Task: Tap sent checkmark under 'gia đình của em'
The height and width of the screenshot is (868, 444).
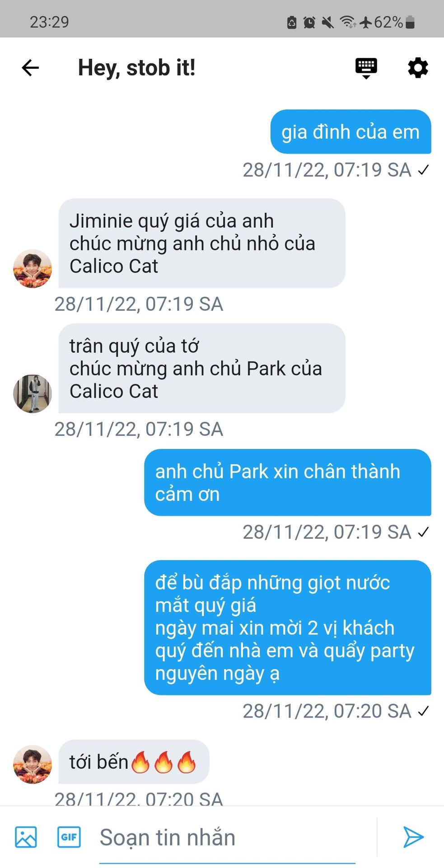Action: tap(423, 170)
